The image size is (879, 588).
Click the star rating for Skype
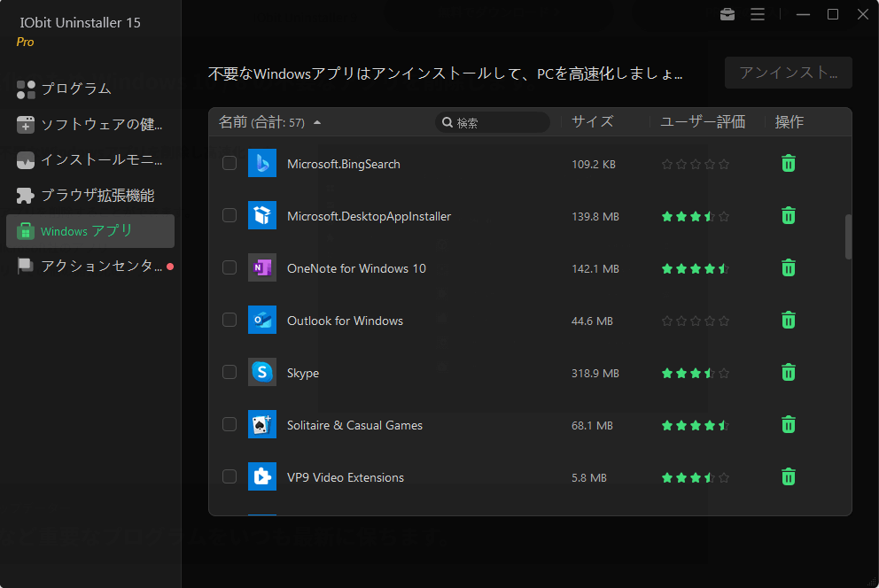tap(695, 373)
